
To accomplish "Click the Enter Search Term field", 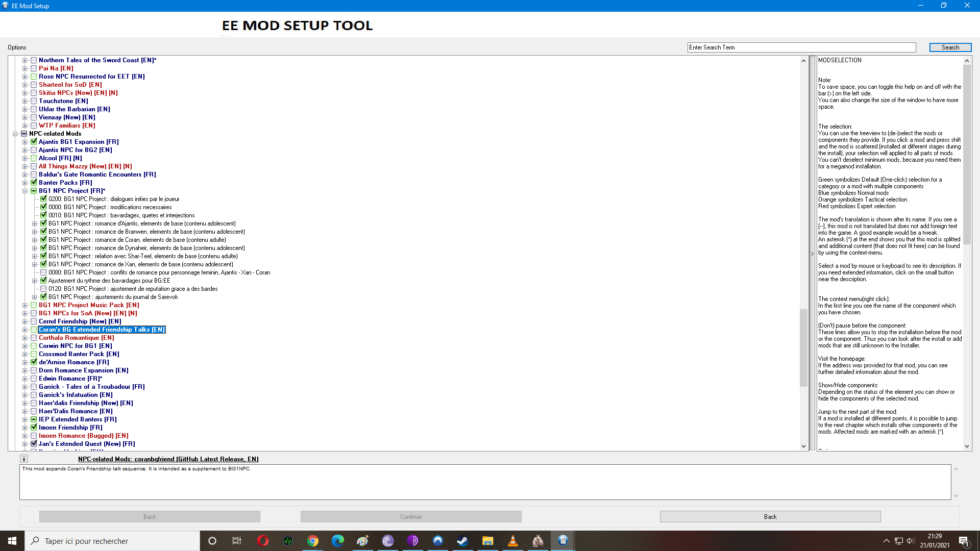I will [x=801, y=47].
